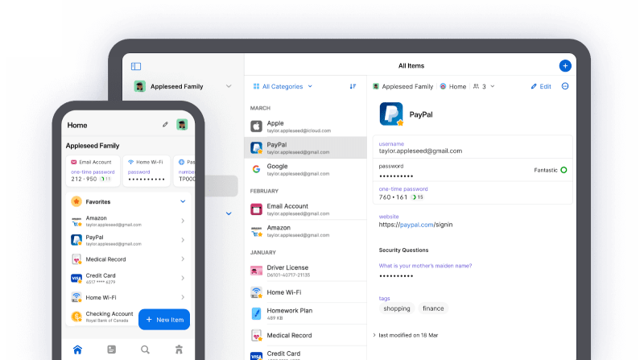Select the PayPal item in tablet list
Screen dimensions: 644x360
pos(306,147)
